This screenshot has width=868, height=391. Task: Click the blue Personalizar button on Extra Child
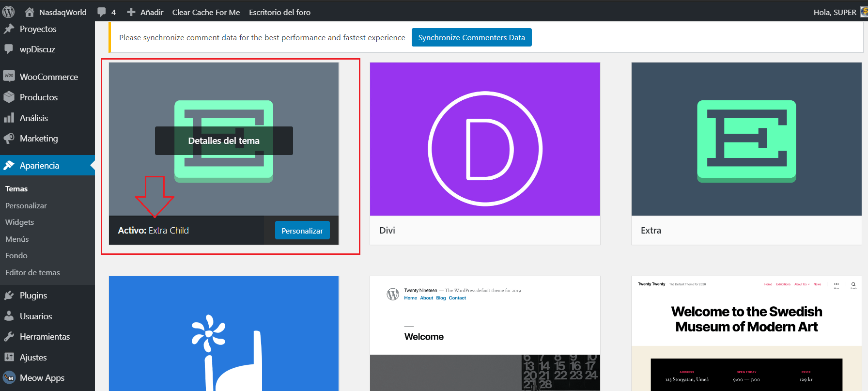302,231
